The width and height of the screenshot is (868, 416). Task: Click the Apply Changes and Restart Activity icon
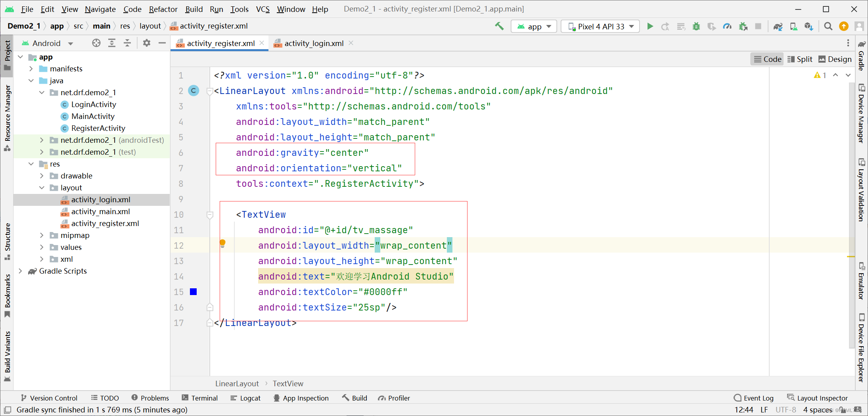[x=665, y=26]
